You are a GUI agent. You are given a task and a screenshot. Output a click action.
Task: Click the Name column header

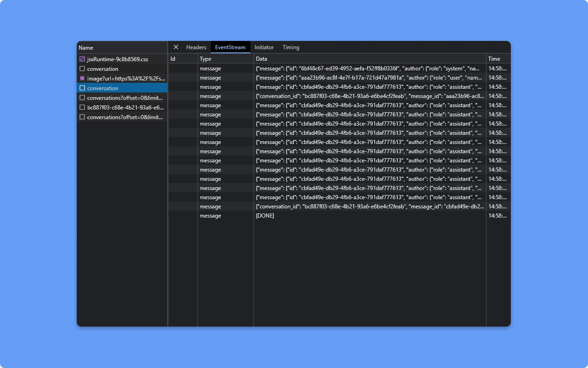[86, 48]
